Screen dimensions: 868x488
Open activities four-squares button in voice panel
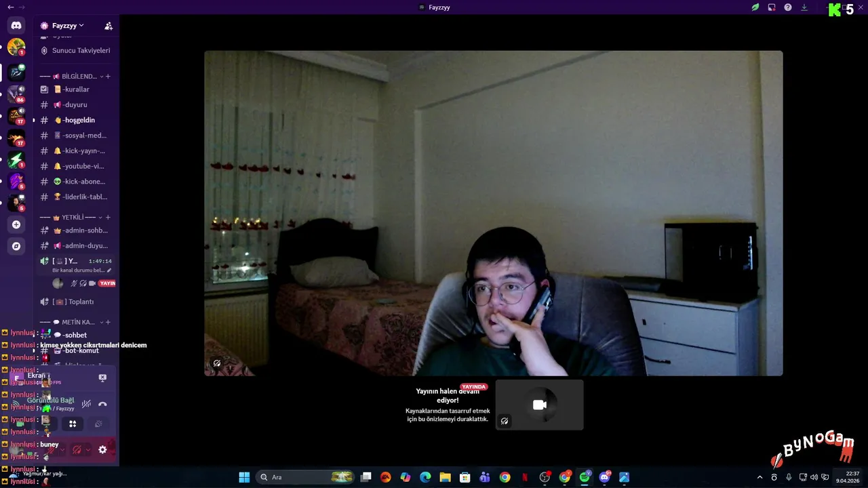73,424
